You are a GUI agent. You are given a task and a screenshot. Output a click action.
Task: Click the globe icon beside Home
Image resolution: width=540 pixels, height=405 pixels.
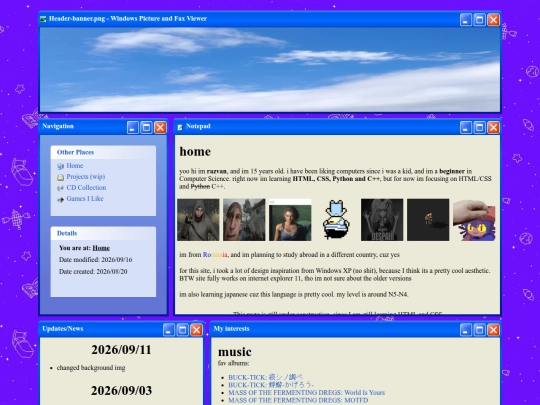coord(61,166)
